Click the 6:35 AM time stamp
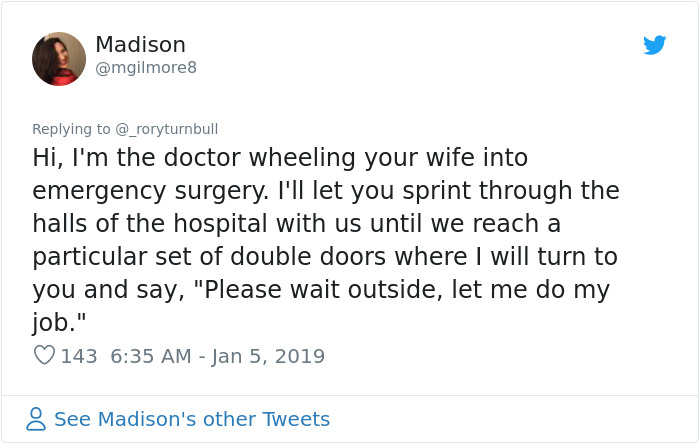 click(147, 356)
